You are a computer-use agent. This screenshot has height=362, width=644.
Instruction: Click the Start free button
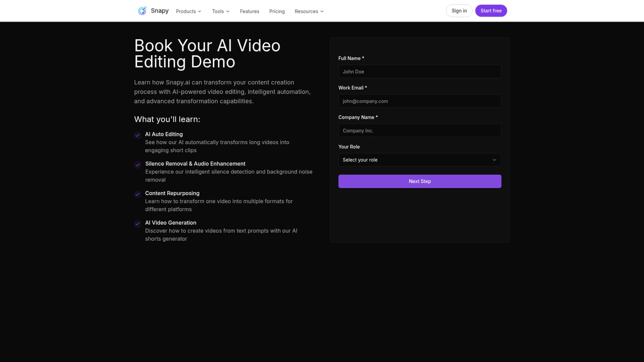[x=491, y=11]
